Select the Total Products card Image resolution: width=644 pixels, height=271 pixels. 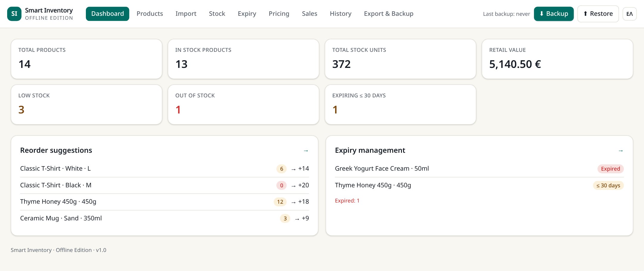pyautogui.click(x=86, y=59)
